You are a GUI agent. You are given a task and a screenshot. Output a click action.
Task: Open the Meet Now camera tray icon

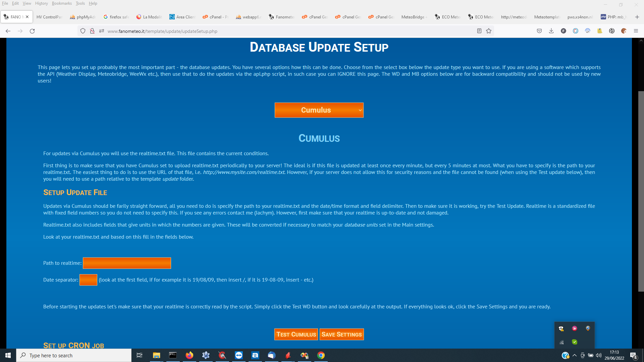tap(583, 355)
